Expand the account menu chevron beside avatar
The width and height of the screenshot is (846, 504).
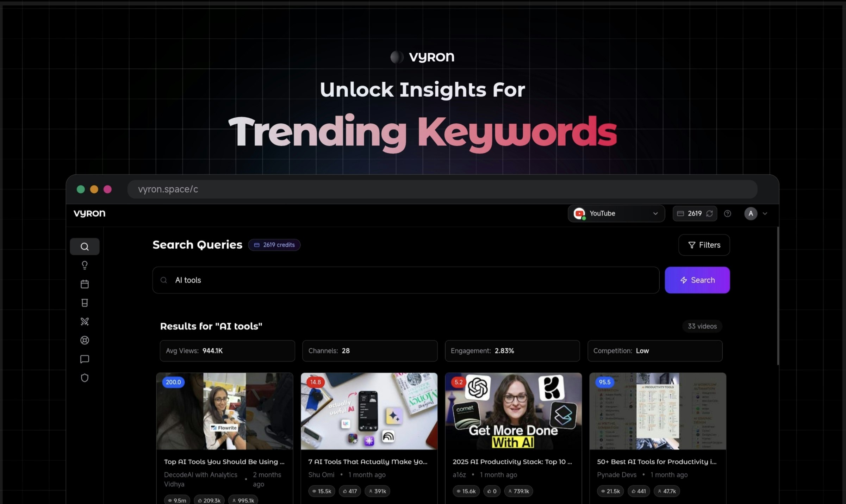click(x=765, y=213)
